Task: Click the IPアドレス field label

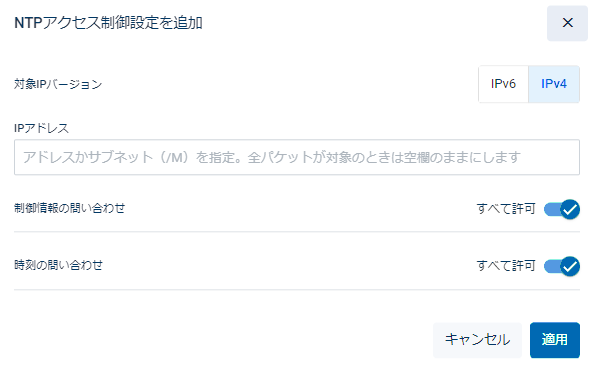Action: (42, 128)
